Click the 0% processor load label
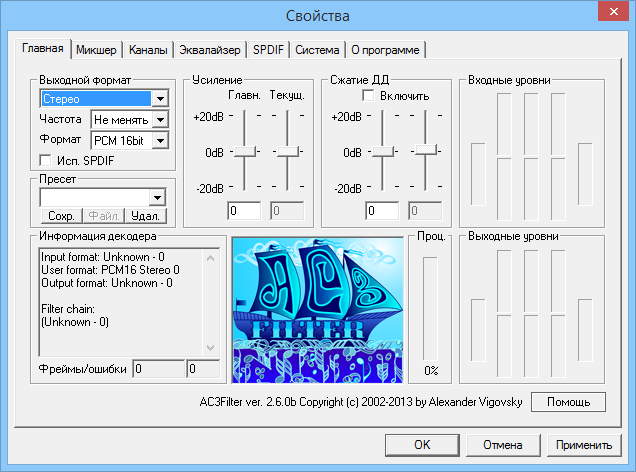The height and width of the screenshot is (472, 636). (x=431, y=371)
